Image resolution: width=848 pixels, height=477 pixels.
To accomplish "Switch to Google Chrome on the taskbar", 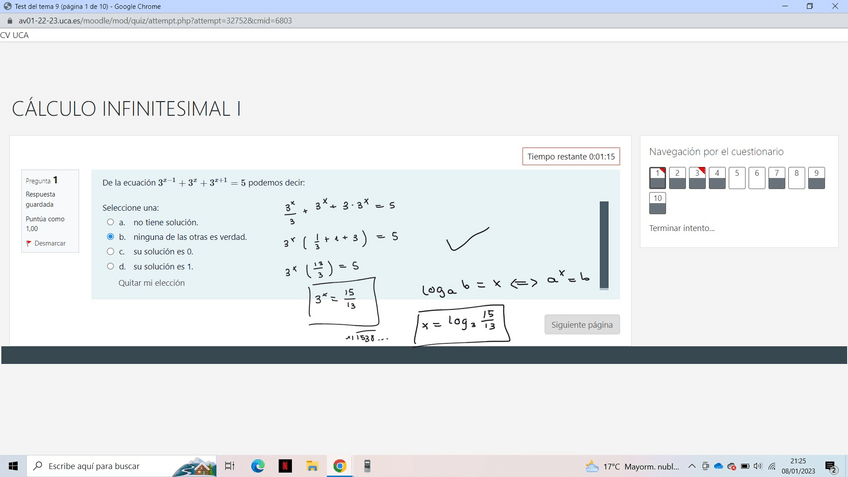I will pyautogui.click(x=340, y=466).
